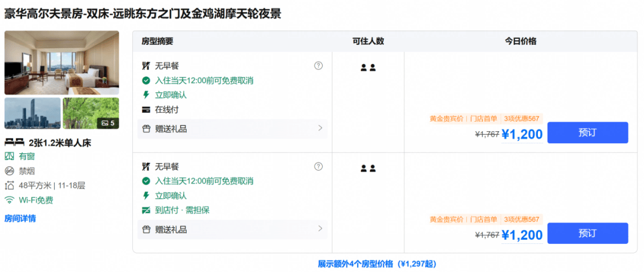Click the two-person occupancy icon in first row

coord(368,68)
